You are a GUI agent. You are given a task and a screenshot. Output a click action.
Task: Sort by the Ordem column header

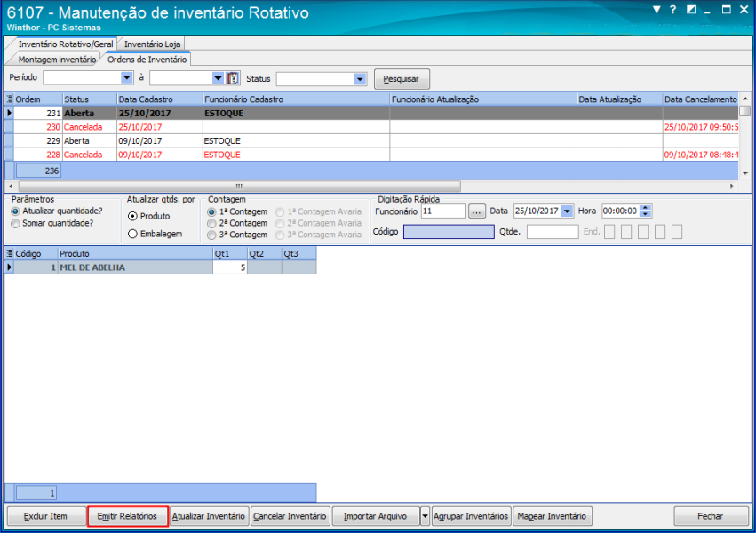pos(38,99)
